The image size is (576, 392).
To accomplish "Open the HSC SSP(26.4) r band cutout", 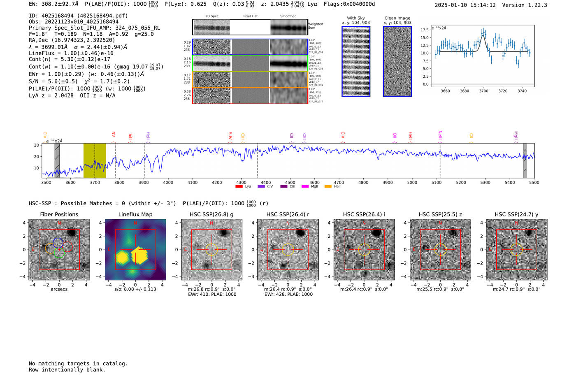I will coord(288,250).
